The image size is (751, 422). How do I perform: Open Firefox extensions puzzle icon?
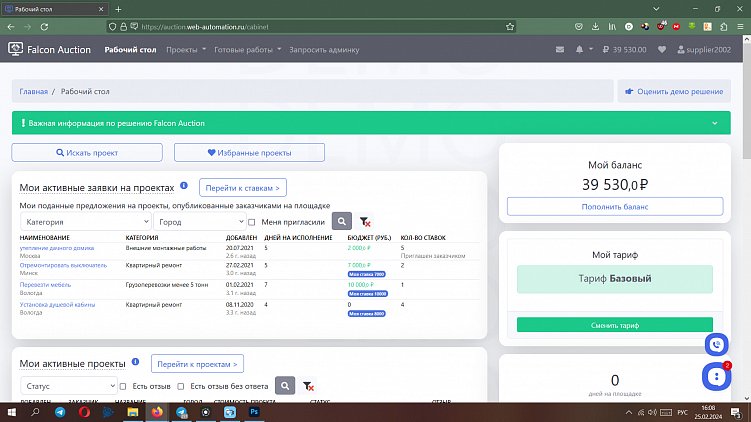pos(724,27)
